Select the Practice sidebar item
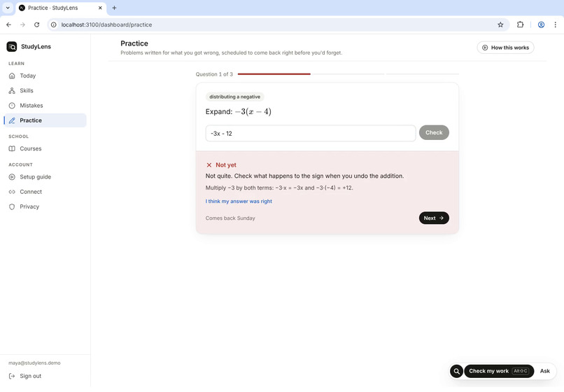This screenshot has width=564, height=392. tap(45, 120)
